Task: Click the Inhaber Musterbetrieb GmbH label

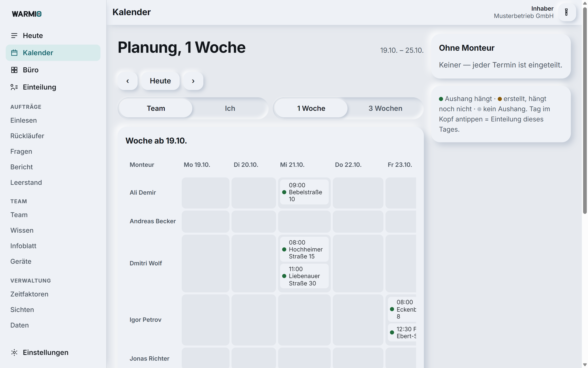Action: (x=524, y=12)
